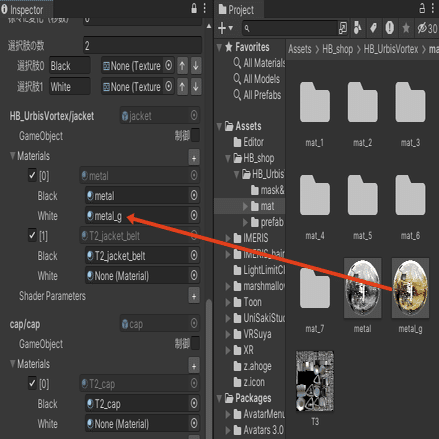Select the Editor folder in tree

point(249,142)
